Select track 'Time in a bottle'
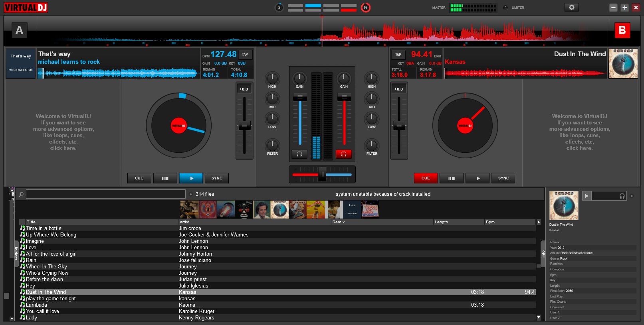Image resolution: width=644 pixels, height=325 pixels. click(277, 228)
